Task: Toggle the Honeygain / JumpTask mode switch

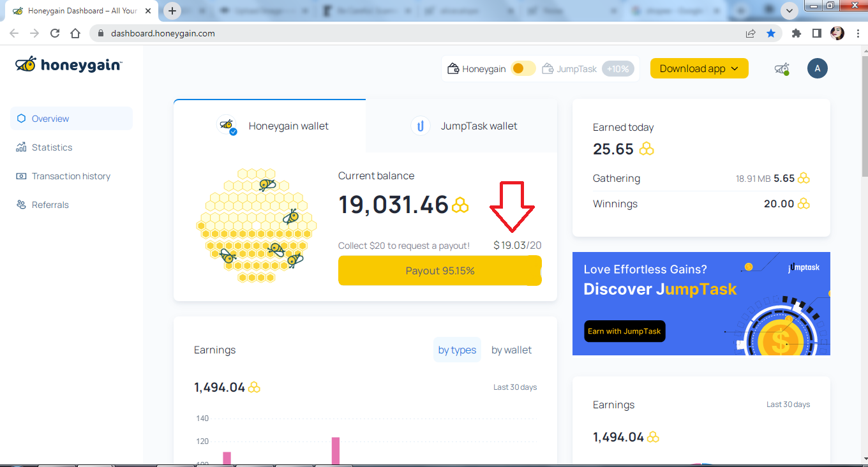Action: tap(523, 68)
